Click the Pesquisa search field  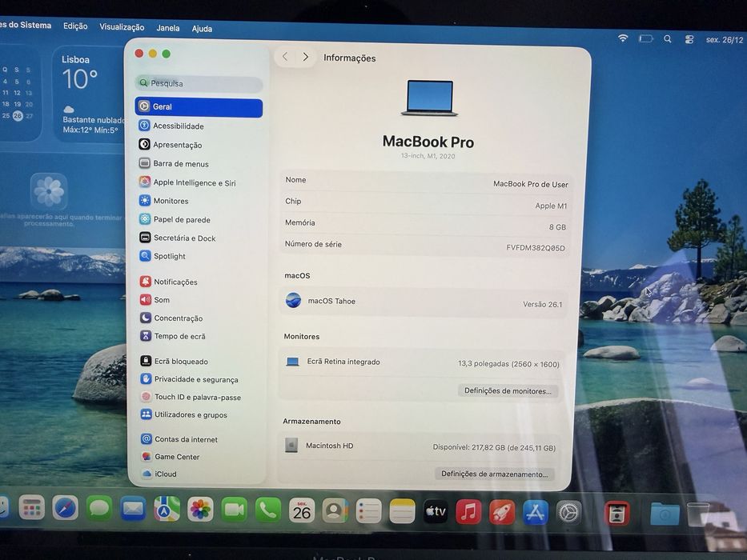(199, 83)
